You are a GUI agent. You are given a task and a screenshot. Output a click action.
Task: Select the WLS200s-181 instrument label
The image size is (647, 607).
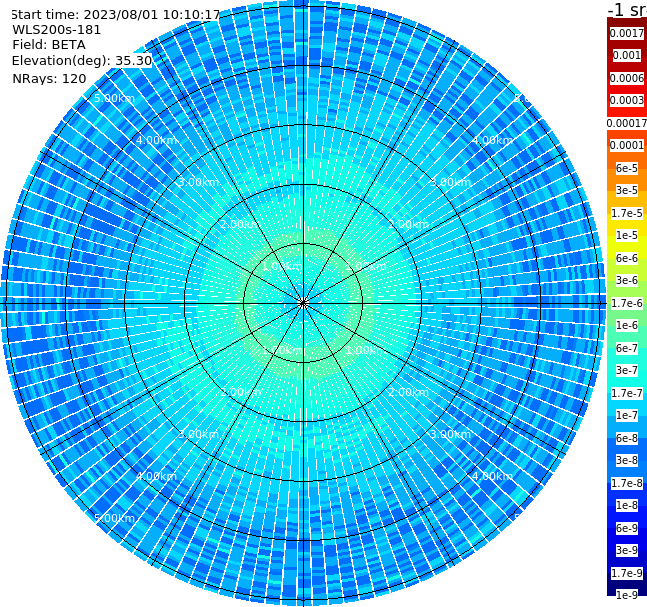coord(57,30)
